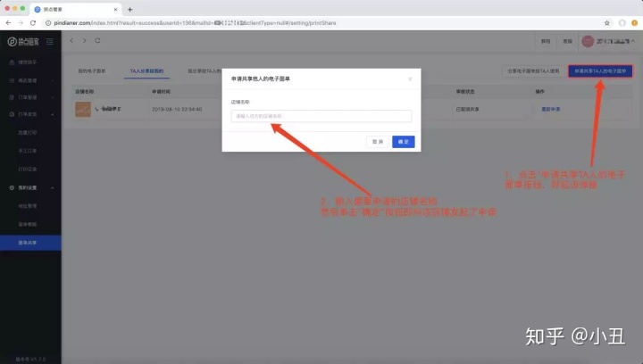Click the 操作 column header
The height and width of the screenshot is (364, 643).
point(539,92)
